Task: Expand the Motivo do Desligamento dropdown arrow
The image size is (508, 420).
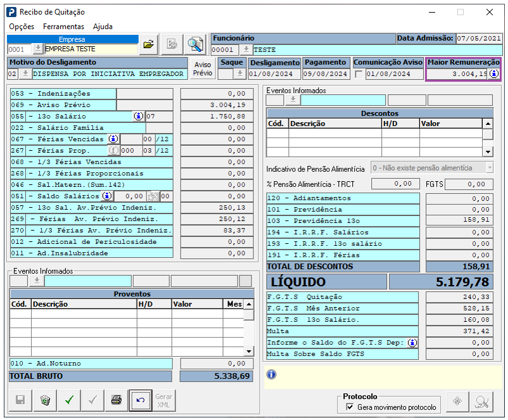Action: 25,74
